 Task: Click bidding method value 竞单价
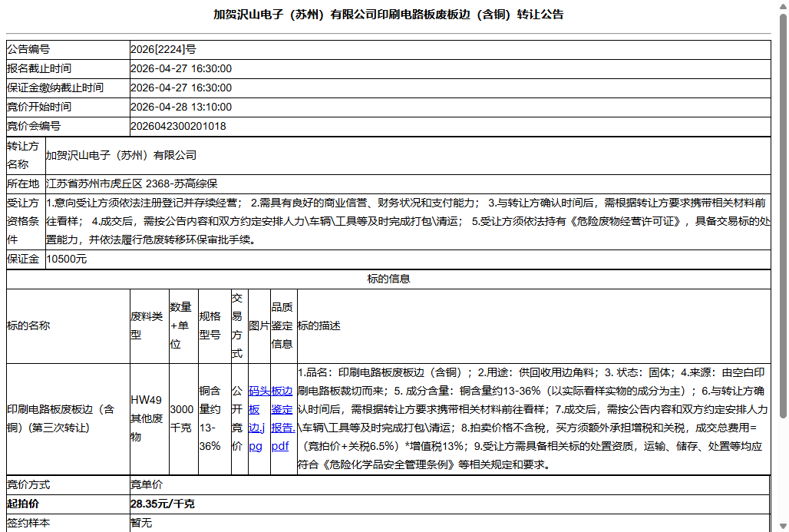click(x=147, y=484)
